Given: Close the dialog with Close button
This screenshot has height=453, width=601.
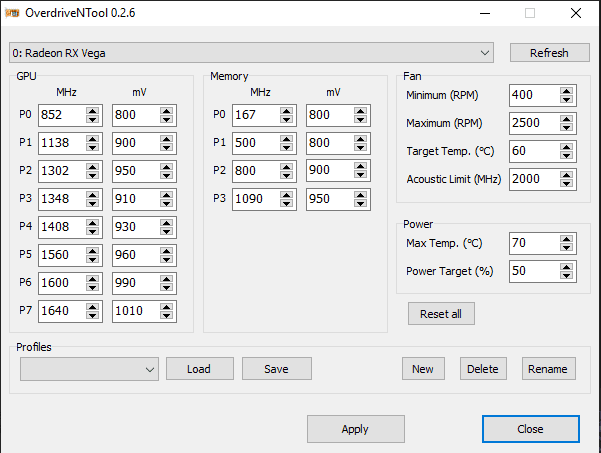Looking at the screenshot, I should [530, 429].
